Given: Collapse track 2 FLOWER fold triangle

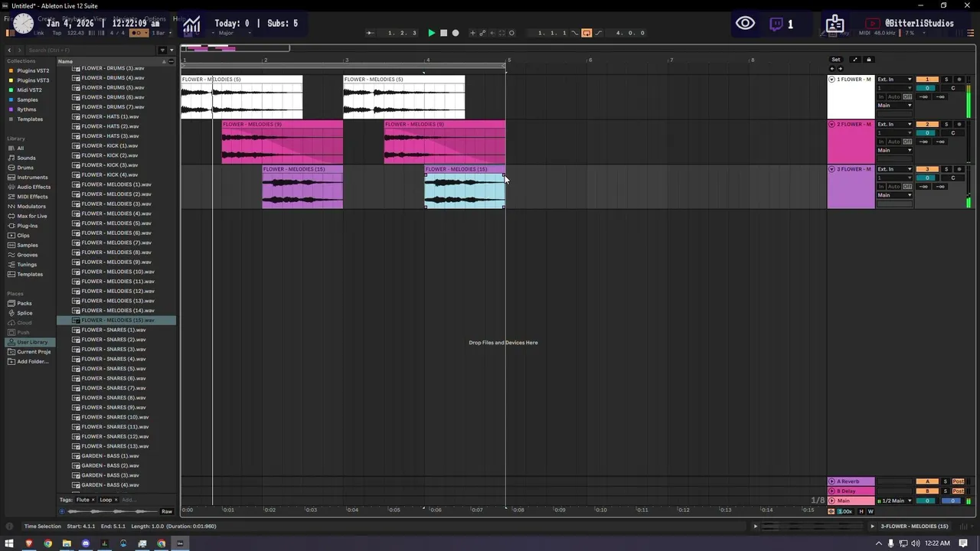Looking at the screenshot, I should (x=832, y=124).
